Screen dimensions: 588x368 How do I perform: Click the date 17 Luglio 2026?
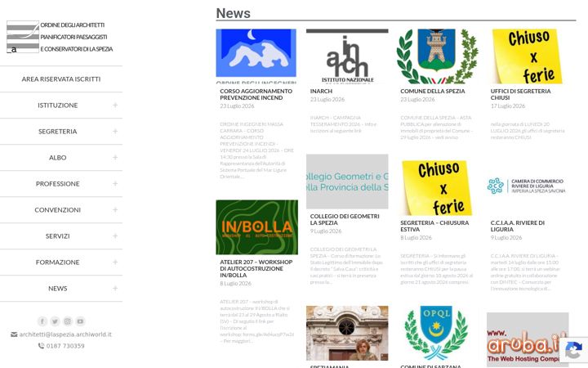[x=508, y=105]
